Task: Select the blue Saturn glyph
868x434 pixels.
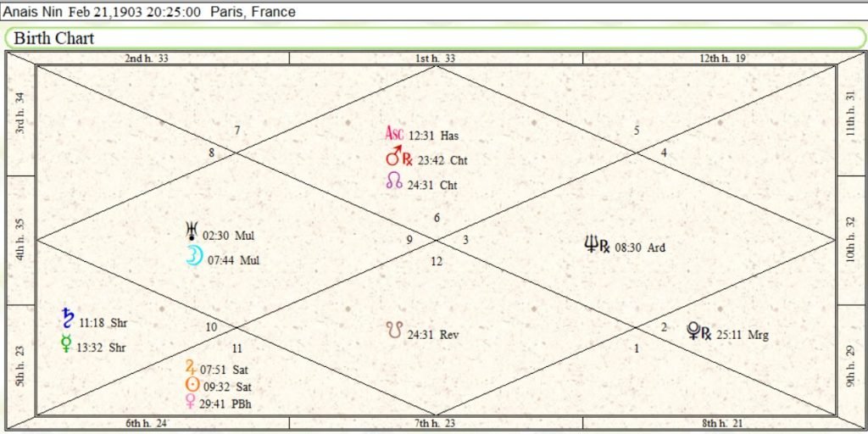Action: (x=68, y=320)
